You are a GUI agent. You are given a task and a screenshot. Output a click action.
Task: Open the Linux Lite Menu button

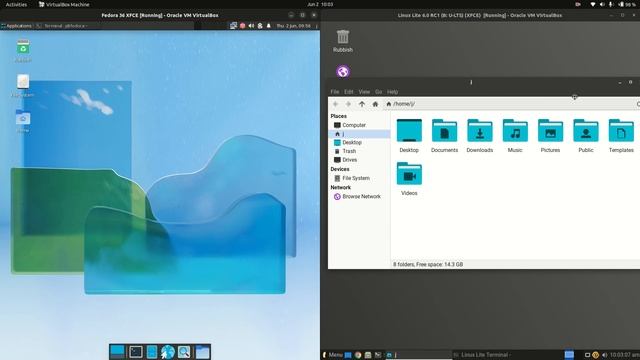pos(333,355)
